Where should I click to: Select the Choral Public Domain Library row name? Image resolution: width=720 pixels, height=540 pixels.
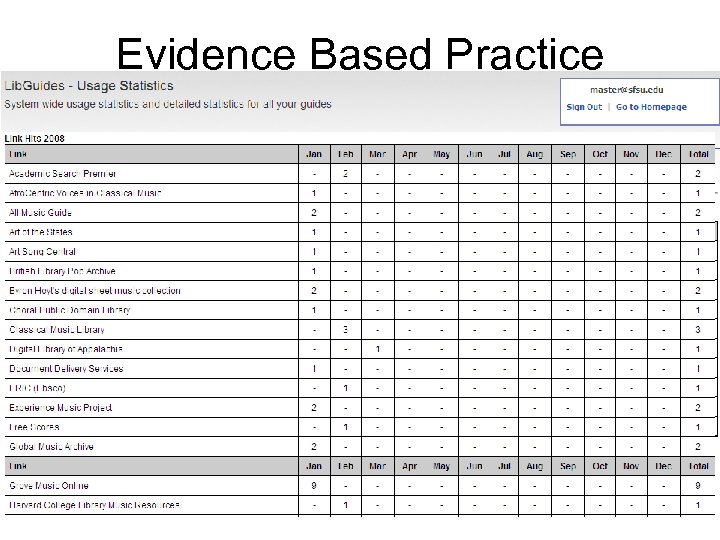pos(70,310)
